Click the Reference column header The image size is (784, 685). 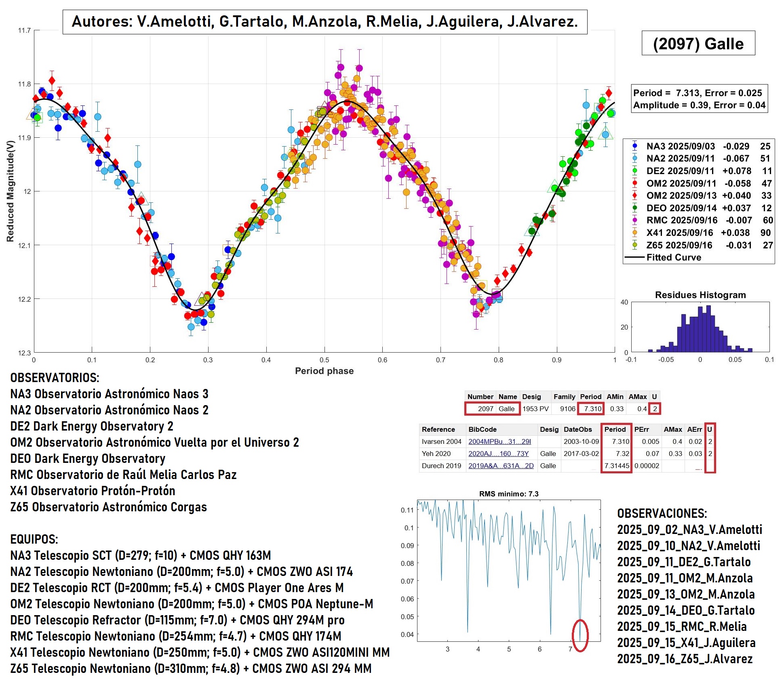[438, 429]
